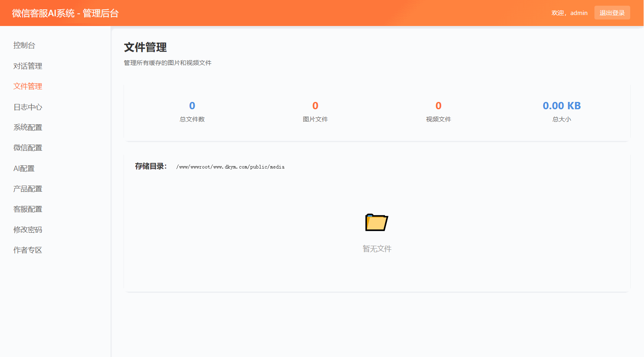This screenshot has width=644, height=357.
Task: Open 控制台 in the sidebar
Action: pyautogui.click(x=24, y=45)
